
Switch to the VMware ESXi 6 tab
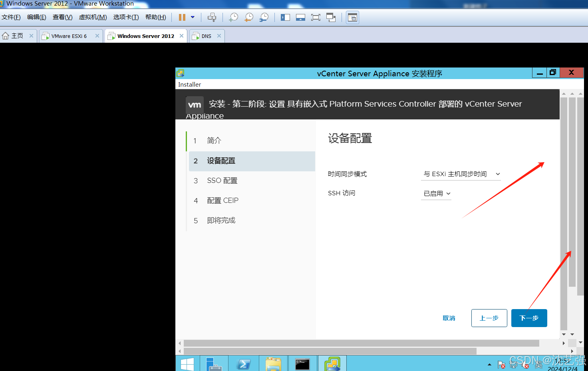[x=69, y=36]
